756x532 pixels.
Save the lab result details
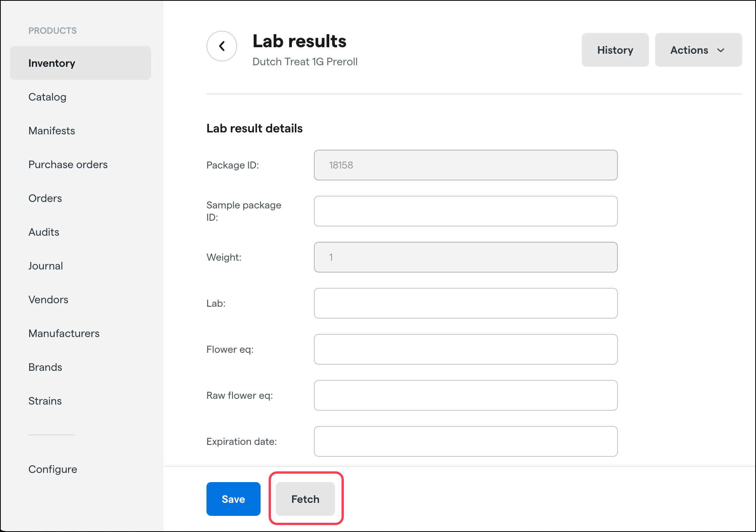[x=233, y=499]
